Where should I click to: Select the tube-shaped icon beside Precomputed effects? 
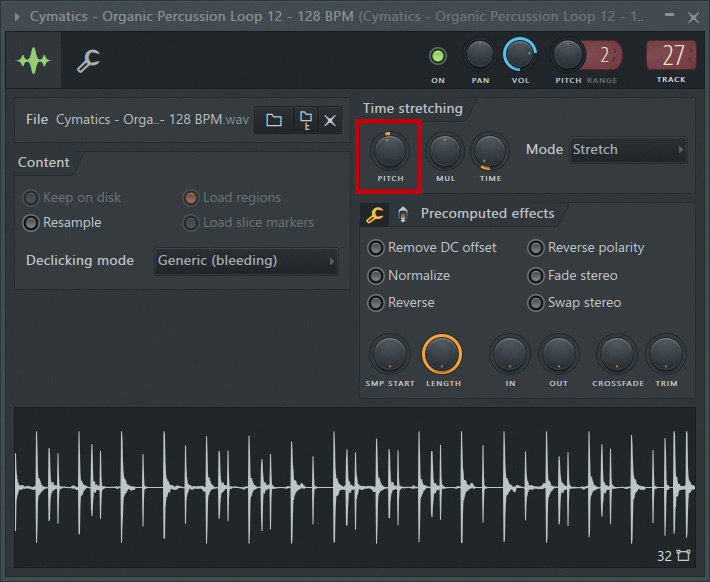[x=403, y=214]
